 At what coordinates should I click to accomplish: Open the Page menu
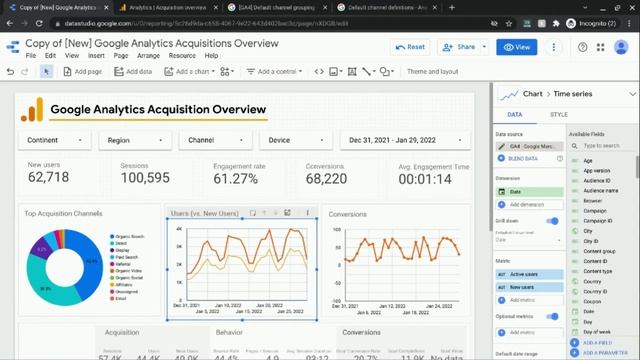[121, 56]
